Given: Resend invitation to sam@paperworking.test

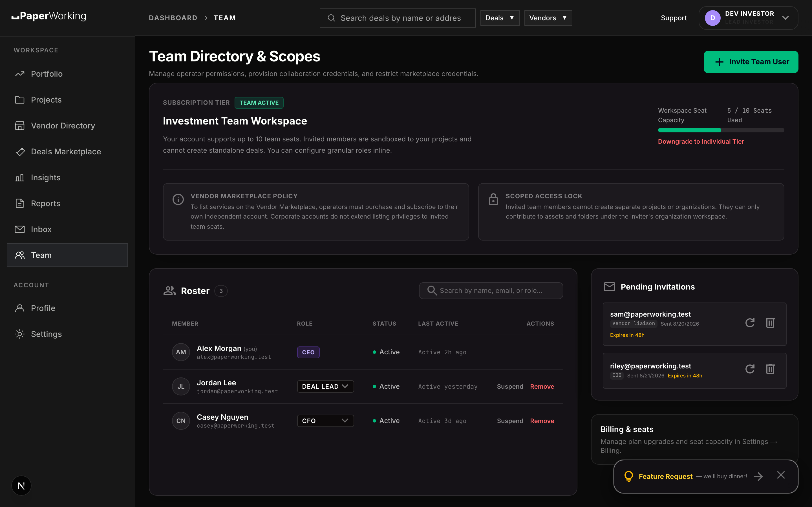Looking at the screenshot, I should (750, 323).
